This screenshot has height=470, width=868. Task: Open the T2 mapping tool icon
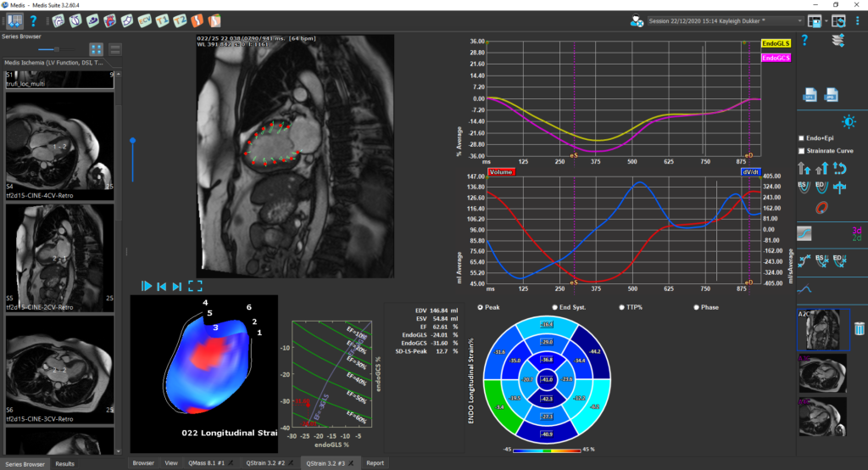pyautogui.click(x=180, y=20)
